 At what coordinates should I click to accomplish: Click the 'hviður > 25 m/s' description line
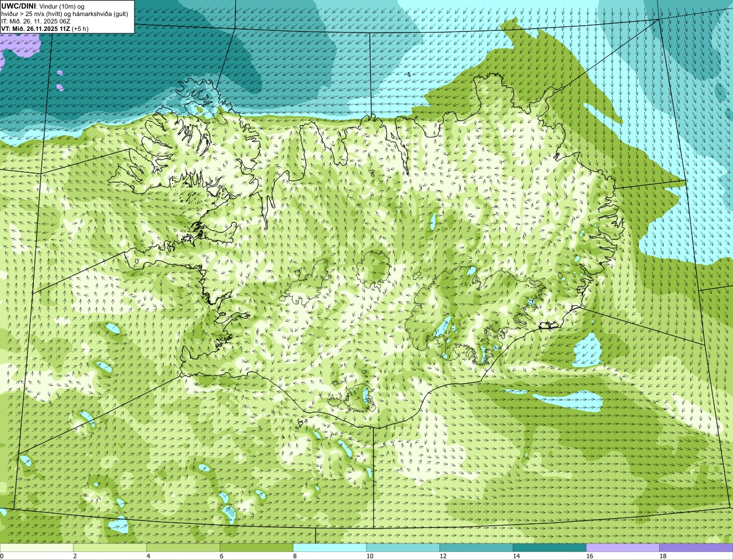pyautogui.click(x=65, y=14)
